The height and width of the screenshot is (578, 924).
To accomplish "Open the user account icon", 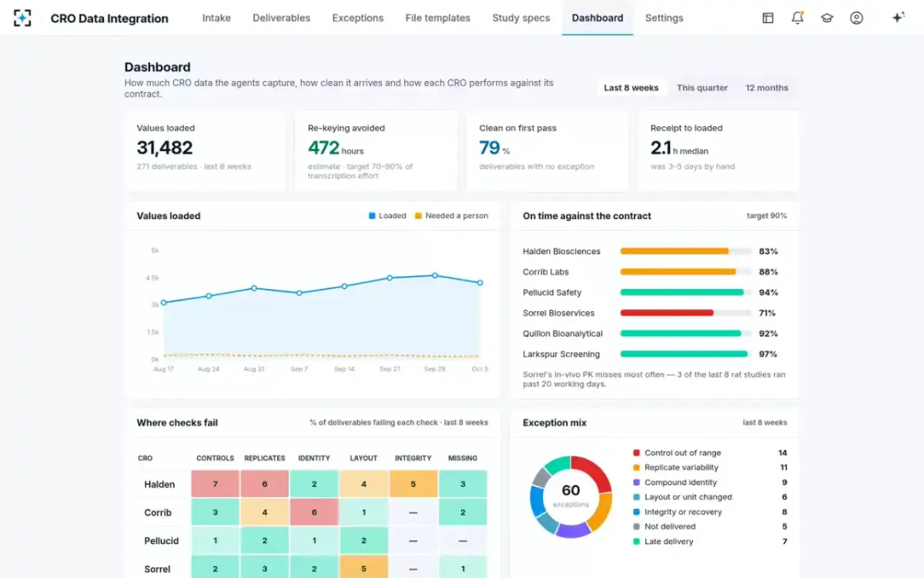I will [856, 18].
